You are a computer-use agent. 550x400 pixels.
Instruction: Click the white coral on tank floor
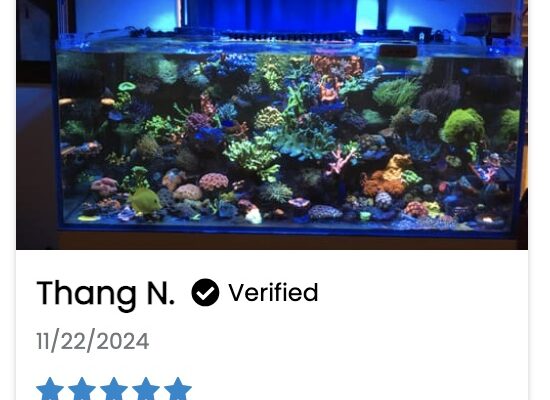253,216
